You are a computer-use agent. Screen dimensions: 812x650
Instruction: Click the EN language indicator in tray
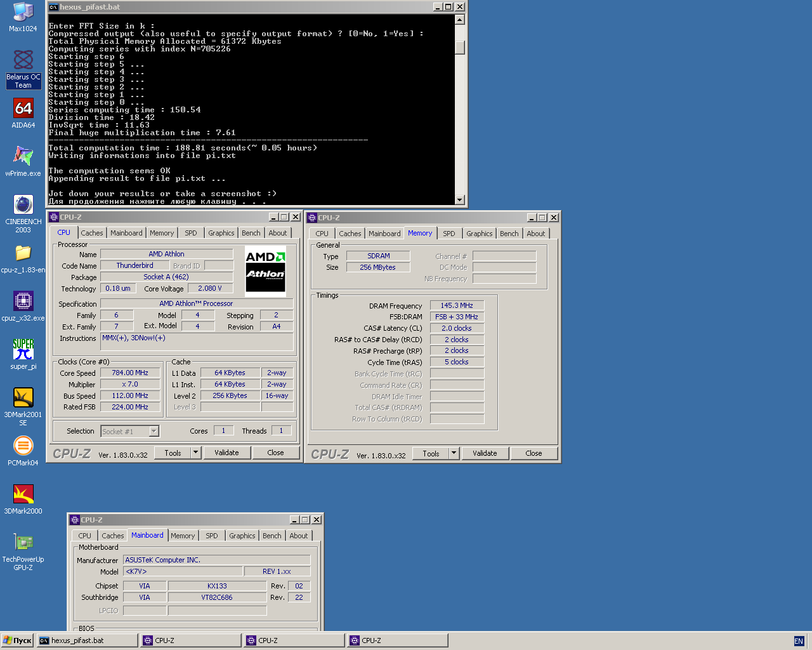click(x=799, y=641)
